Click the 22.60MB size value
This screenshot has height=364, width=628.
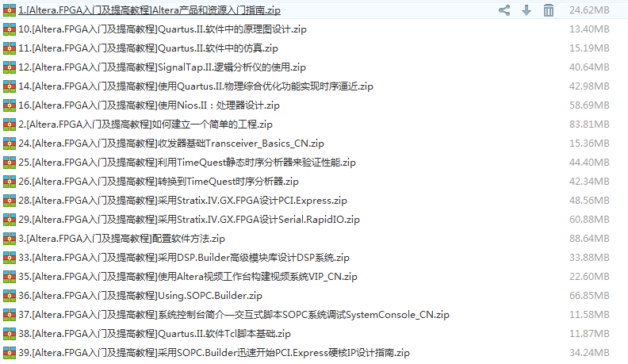tap(589, 276)
